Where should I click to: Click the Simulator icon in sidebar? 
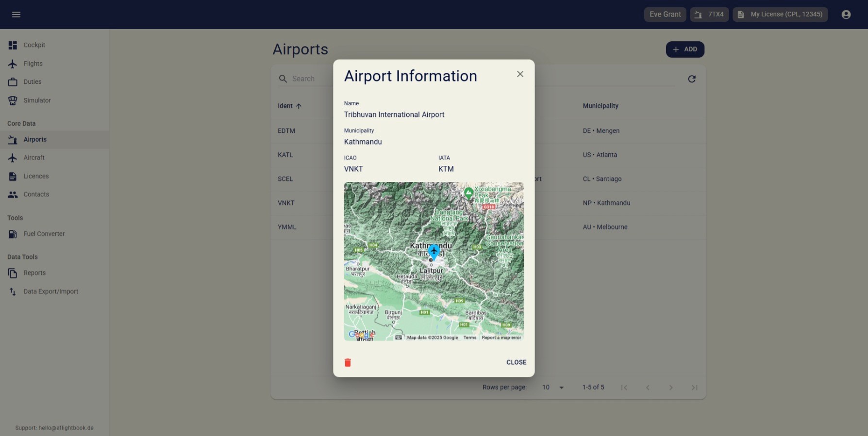point(13,100)
